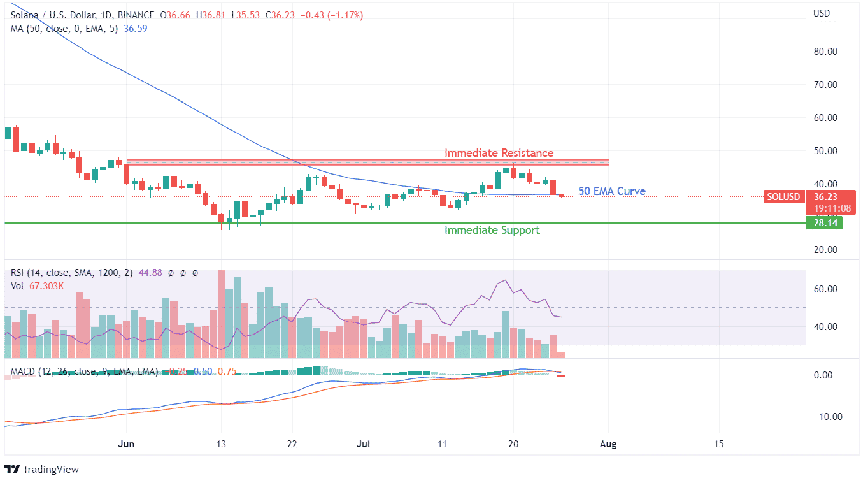Click the date label 13 on time axis
This screenshot has width=868, height=483.
point(221,443)
